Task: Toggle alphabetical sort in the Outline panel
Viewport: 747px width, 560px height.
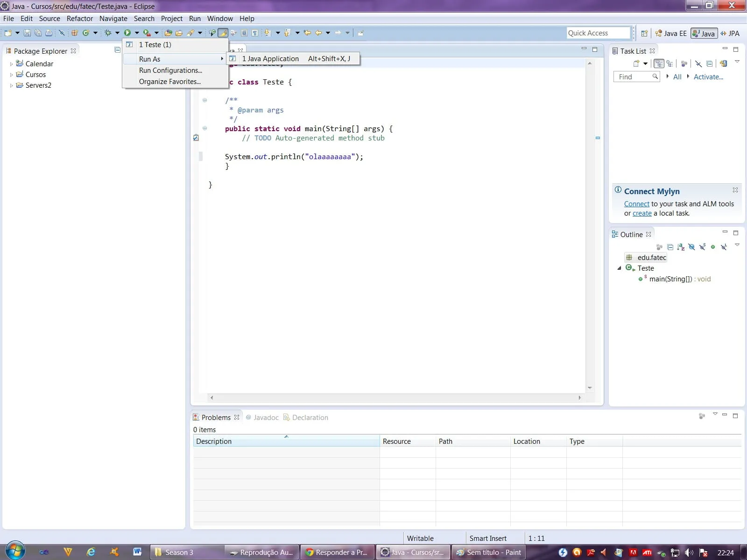Action: coord(681,247)
